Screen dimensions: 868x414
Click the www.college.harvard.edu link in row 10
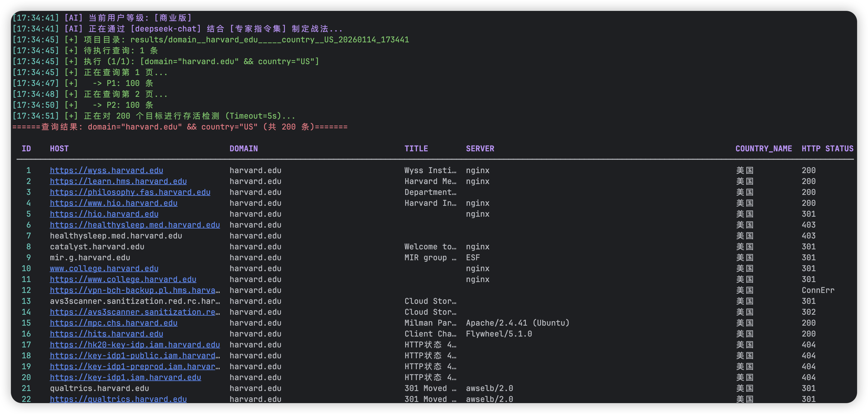104,268
